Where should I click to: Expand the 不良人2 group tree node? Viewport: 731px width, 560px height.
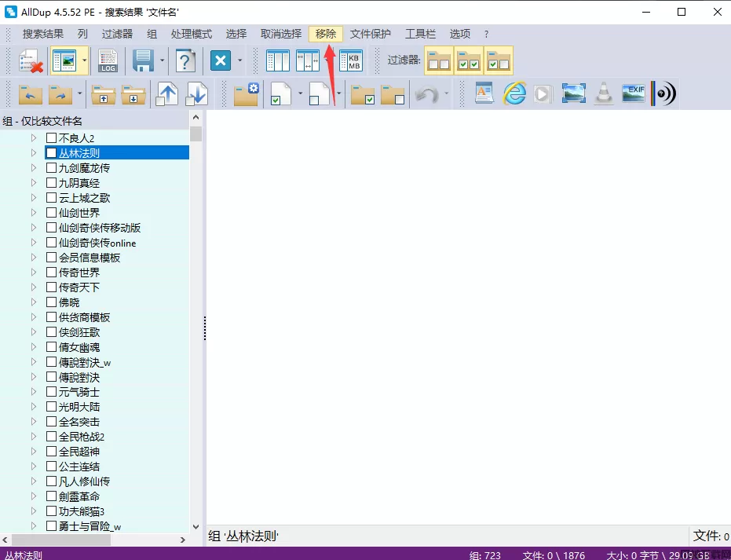coord(34,138)
